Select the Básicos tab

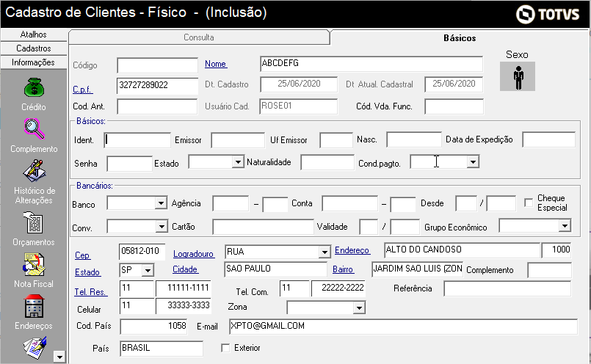(x=460, y=37)
